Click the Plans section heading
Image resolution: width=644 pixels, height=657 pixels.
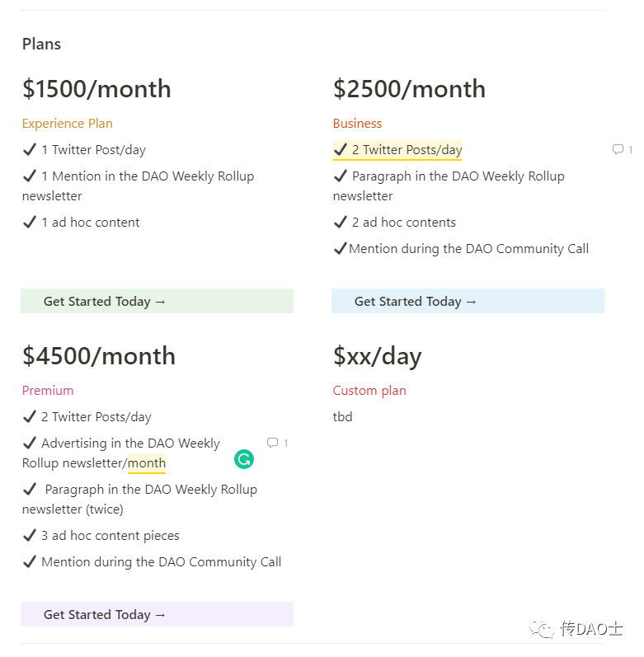[41, 45]
